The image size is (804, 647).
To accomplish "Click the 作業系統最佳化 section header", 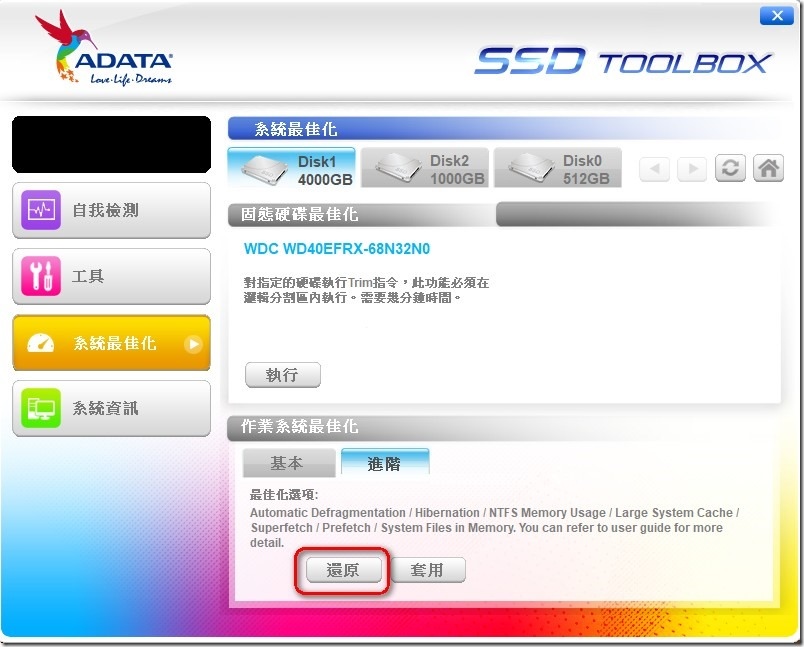I will (x=299, y=426).
